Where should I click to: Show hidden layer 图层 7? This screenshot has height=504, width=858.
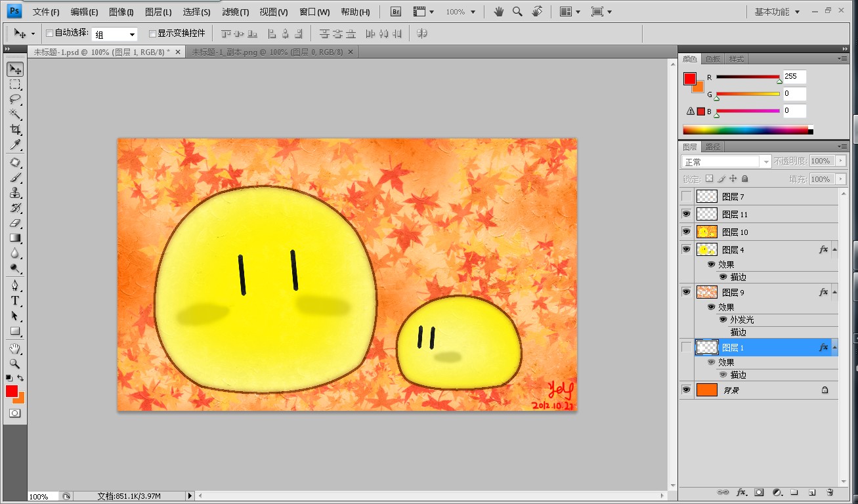[687, 196]
